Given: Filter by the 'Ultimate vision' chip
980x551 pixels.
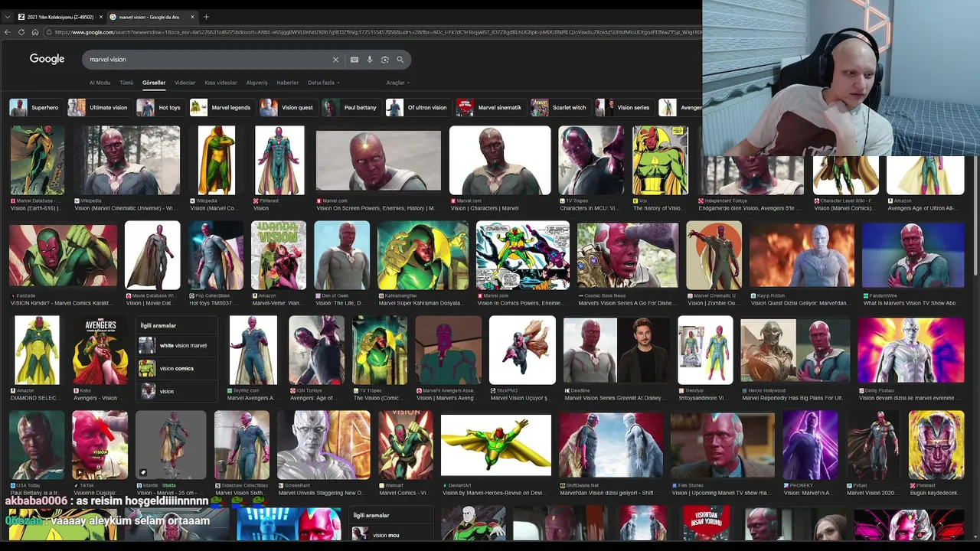Looking at the screenshot, I should (99, 107).
